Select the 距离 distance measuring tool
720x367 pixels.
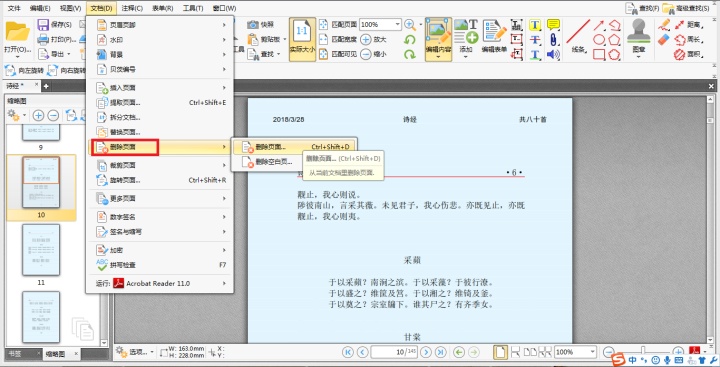(689, 25)
